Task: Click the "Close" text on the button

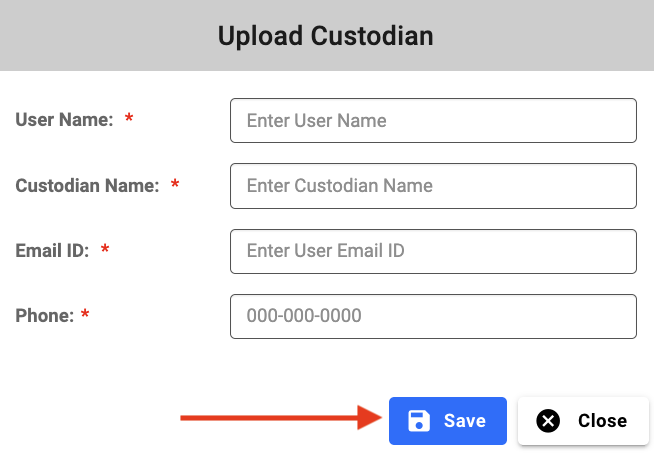Action: coord(602,421)
